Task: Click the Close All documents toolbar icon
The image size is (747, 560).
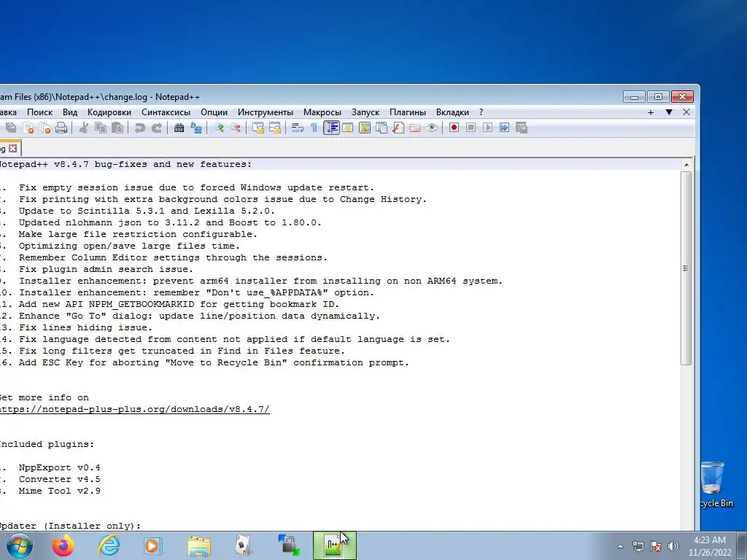Action: pos(44,128)
